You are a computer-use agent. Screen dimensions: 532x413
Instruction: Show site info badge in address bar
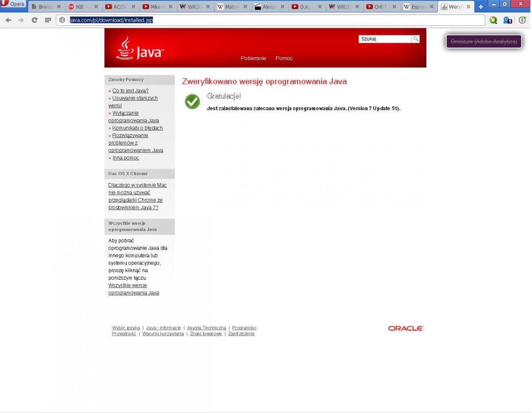62,20
